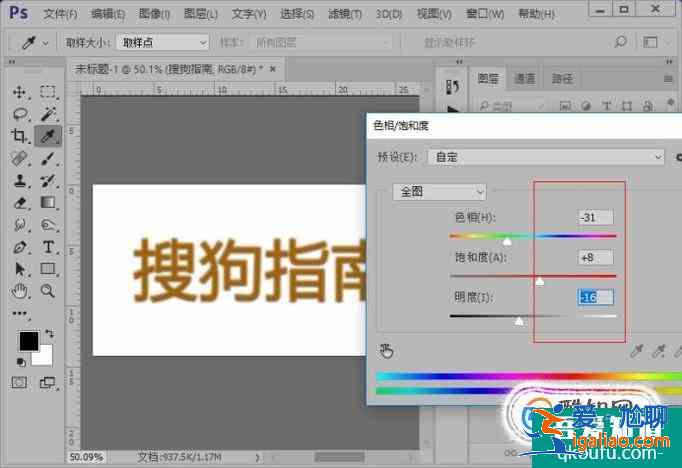The width and height of the screenshot is (682, 468).
Task: Click the search icon in options bar
Action: point(620,42)
